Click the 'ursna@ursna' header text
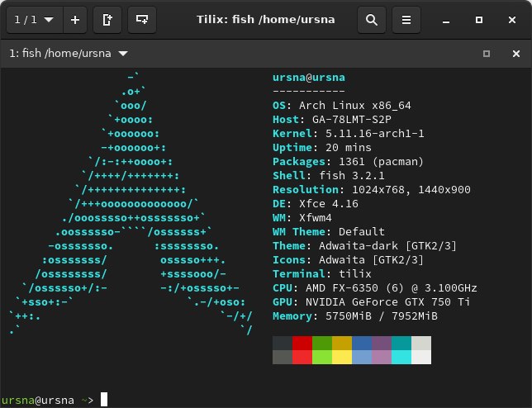This screenshot has height=408, width=532. (x=309, y=78)
